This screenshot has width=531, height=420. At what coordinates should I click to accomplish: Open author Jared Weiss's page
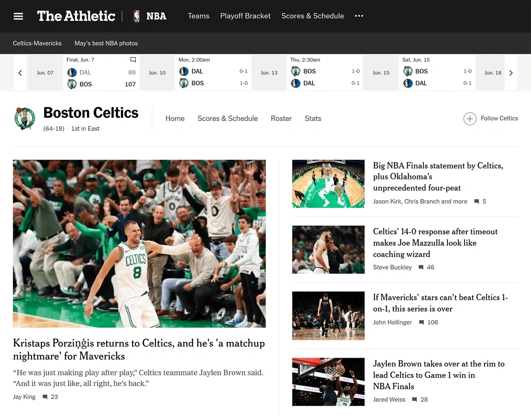(389, 399)
